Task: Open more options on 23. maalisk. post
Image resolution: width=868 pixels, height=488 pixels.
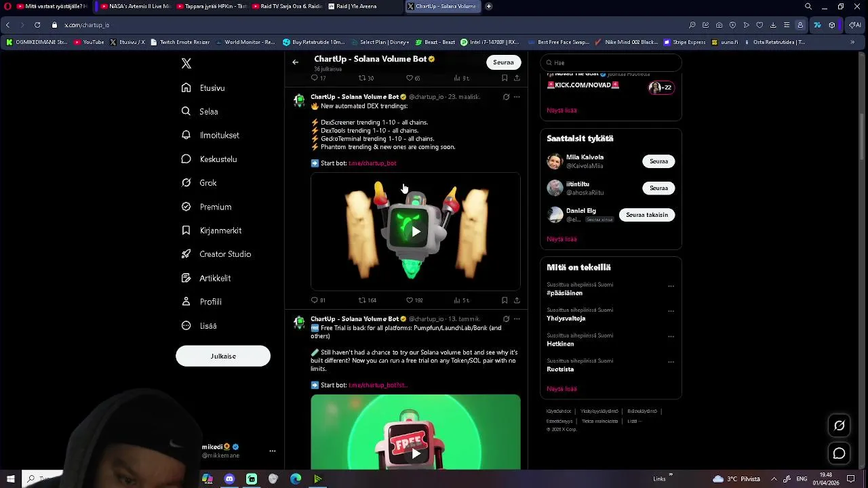Action: [x=517, y=97]
